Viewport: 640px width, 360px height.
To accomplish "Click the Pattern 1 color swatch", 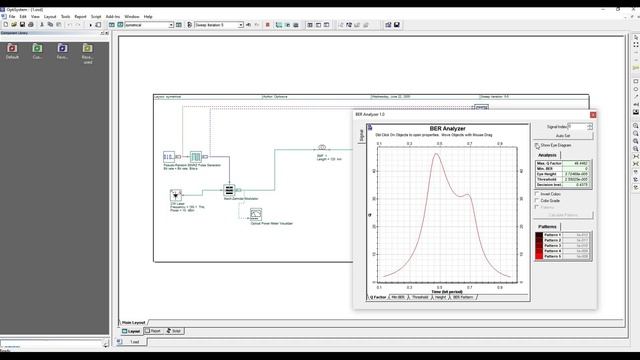I will (x=539, y=235).
